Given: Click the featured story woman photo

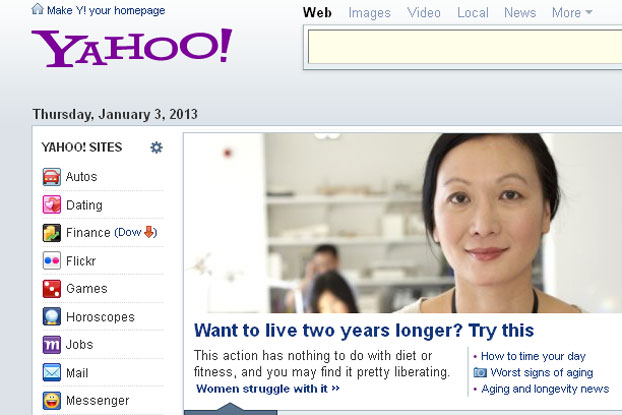Looking at the screenshot, I should (403, 223).
